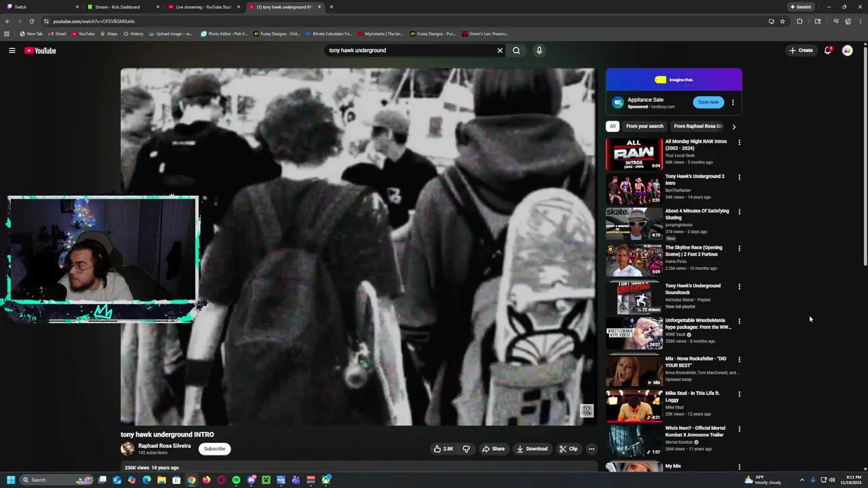The image size is (868, 488).
Task: Open Gemini in Chrome
Action: click(800, 7)
